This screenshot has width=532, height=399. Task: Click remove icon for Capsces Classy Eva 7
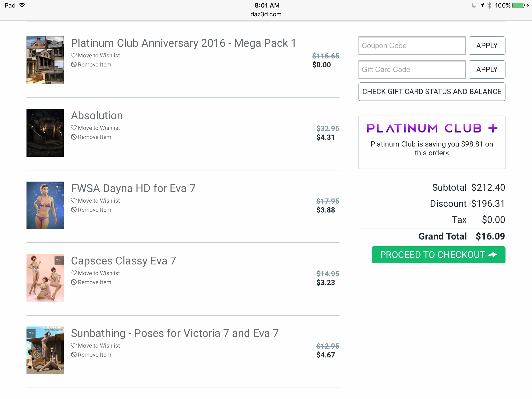pos(74,282)
